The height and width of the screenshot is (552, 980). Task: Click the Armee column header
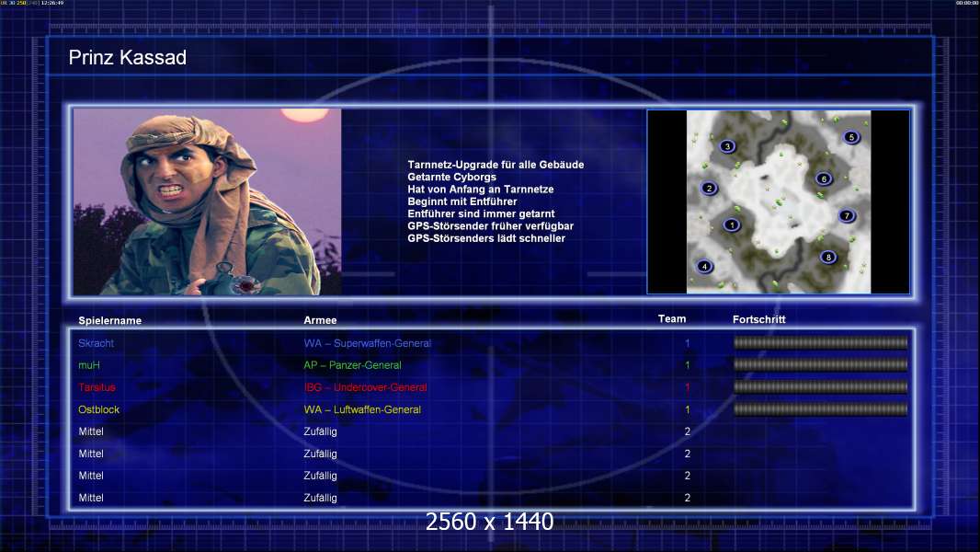pyautogui.click(x=320, y=320)
